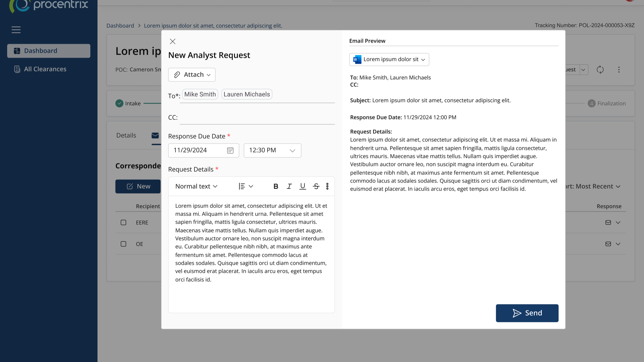Expand the 12:30 PM time dropdown

(x=272, y=150)
